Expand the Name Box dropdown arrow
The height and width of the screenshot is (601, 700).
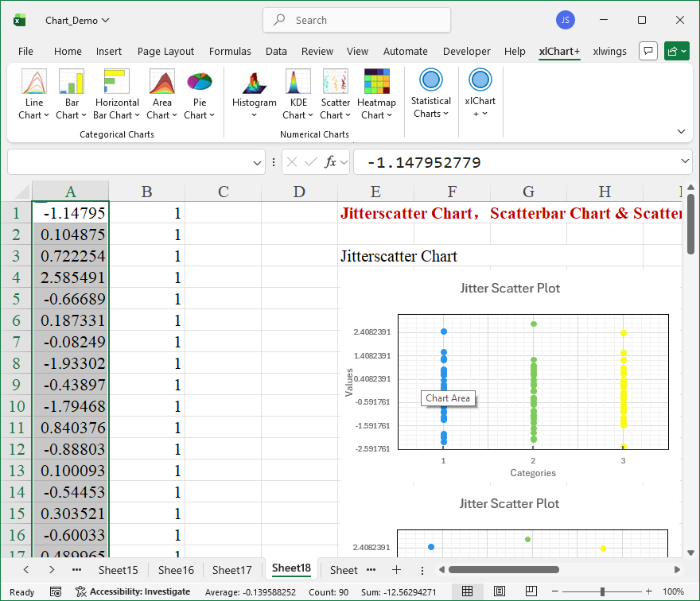258,163
